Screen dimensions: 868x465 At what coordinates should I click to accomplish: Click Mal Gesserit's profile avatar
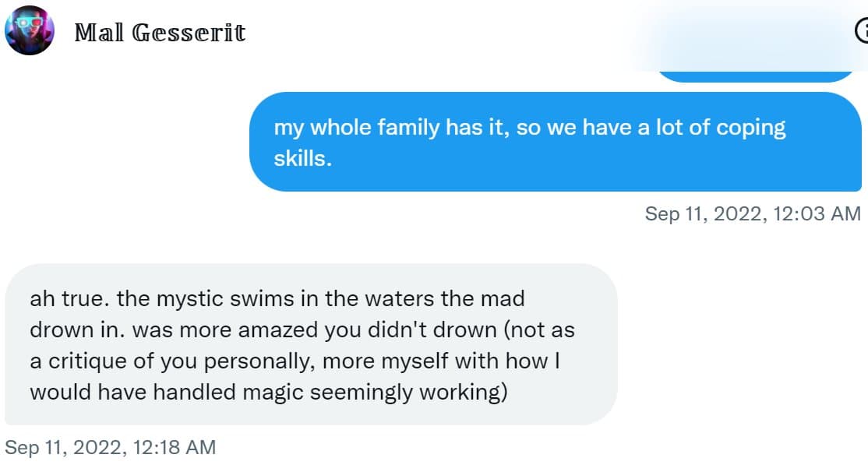(29, 31)
